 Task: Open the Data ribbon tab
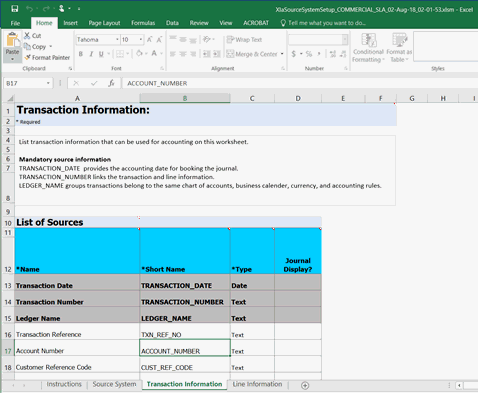pos(172,23)
